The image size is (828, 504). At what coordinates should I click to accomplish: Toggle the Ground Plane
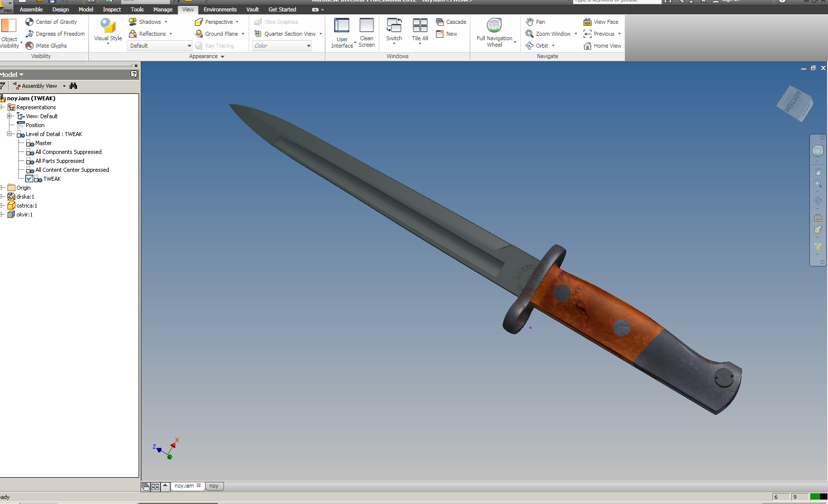(216, 34)
